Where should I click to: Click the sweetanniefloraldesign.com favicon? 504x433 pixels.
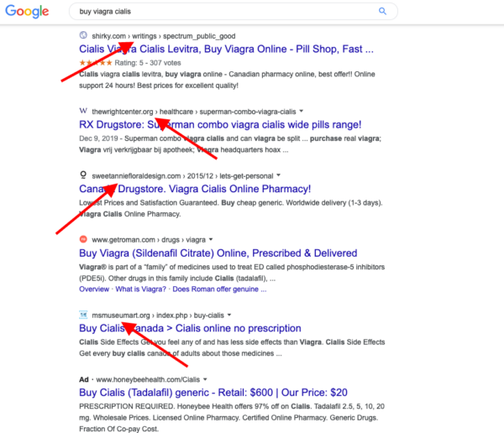coord(83,175)
